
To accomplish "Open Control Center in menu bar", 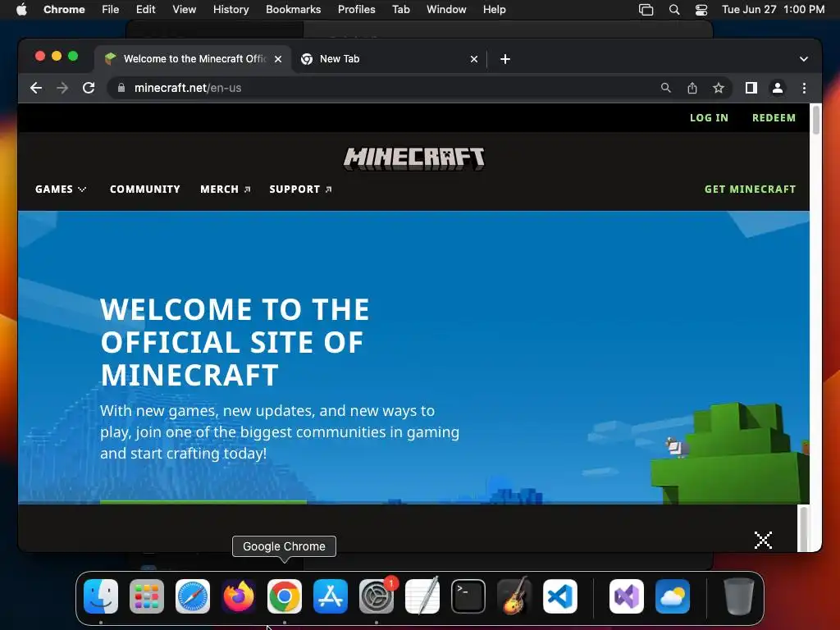I will coord(701,10).
